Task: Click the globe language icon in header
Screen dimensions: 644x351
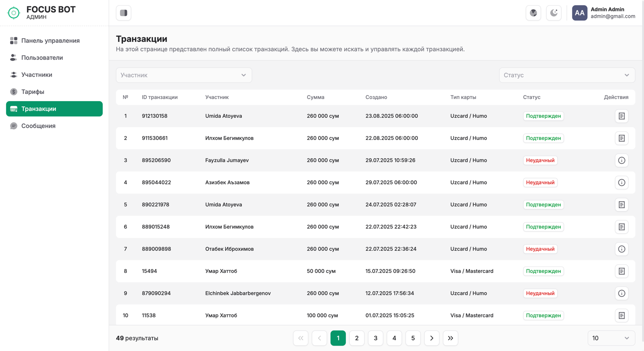Action: click(533, 13)
